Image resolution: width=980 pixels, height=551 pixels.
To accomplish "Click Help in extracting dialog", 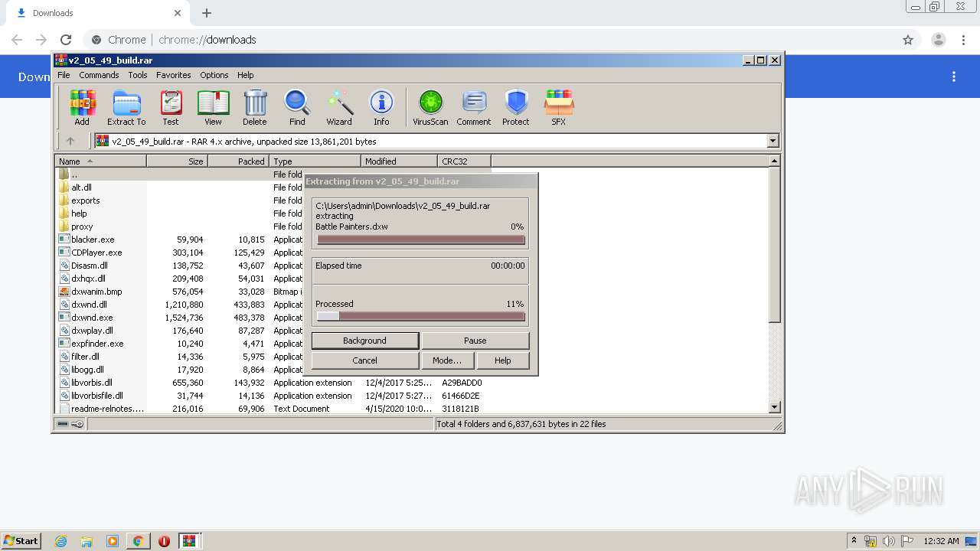I will (502, 360).
